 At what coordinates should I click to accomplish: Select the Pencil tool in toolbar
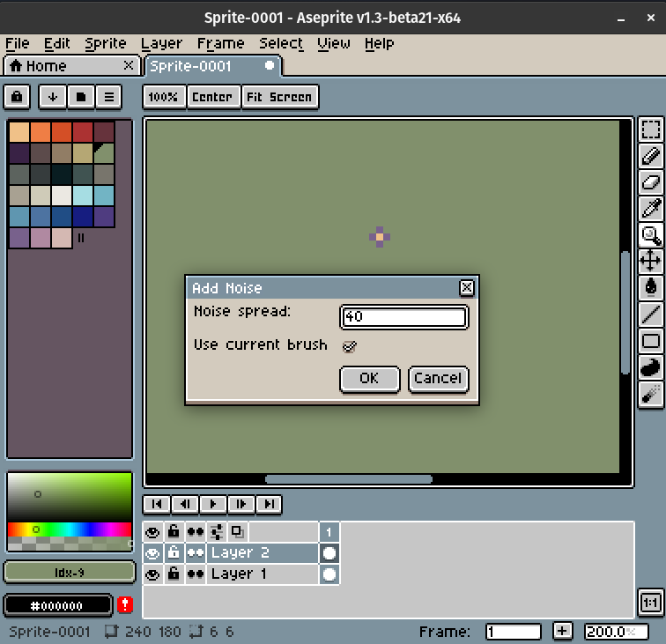[650, 157]
